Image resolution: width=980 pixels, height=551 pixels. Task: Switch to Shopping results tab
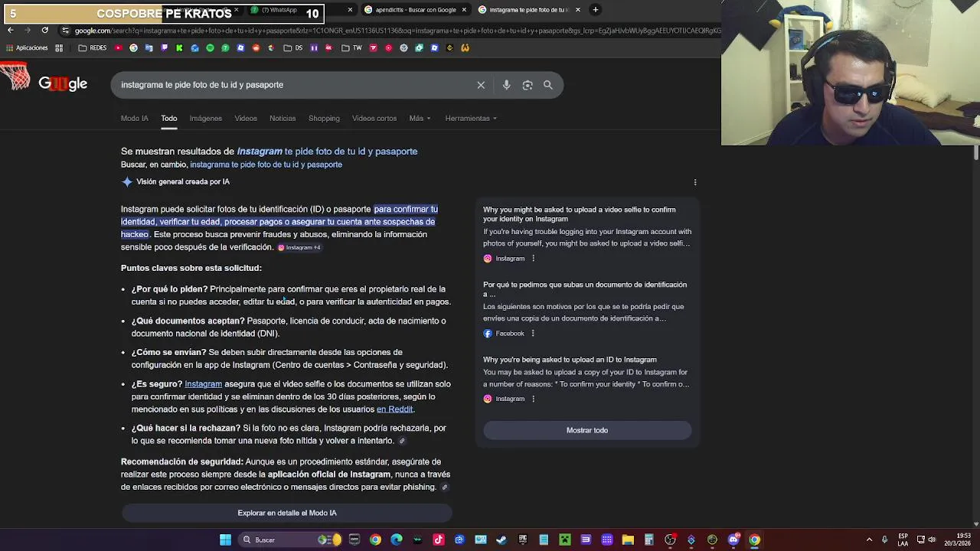coord(324,119)
